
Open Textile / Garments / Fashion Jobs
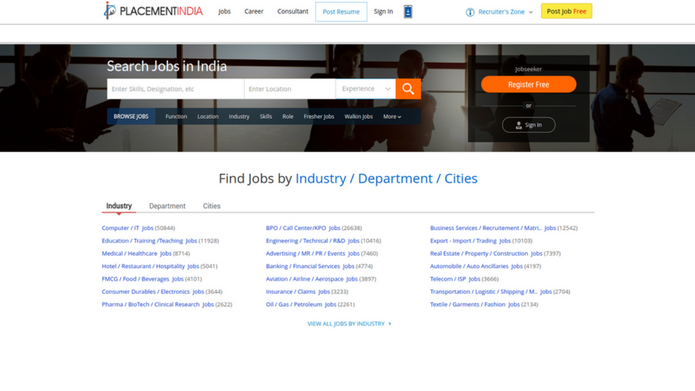475,305
